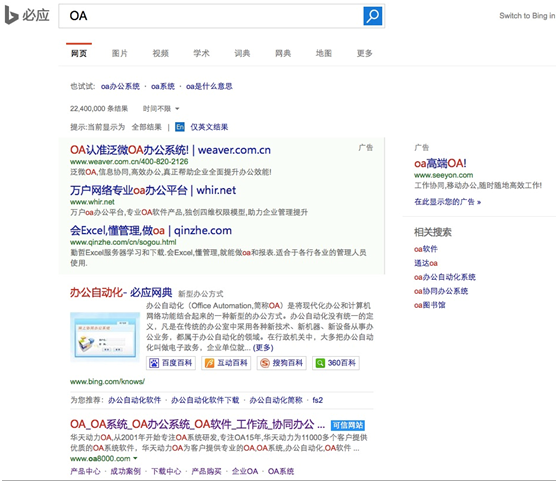The width and height of the screenshot is (558, 483).
Task: Try the suggestion oa系统
Action: pos(163,86)
